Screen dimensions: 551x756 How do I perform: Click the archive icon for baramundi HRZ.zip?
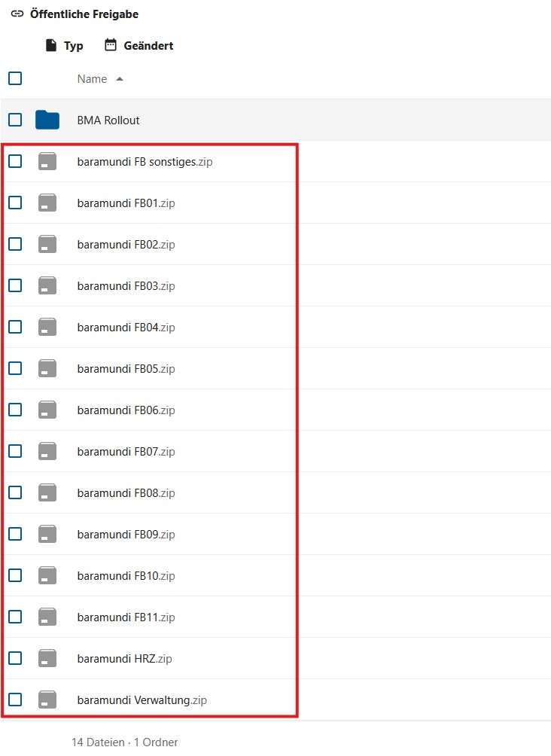(x=47, y=659)
